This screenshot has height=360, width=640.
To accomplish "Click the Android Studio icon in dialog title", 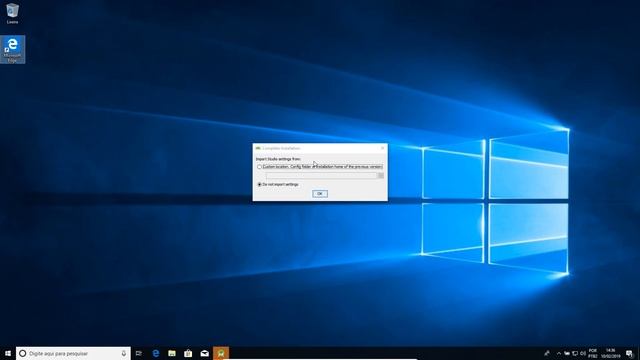I will click(x=258, y=148).
